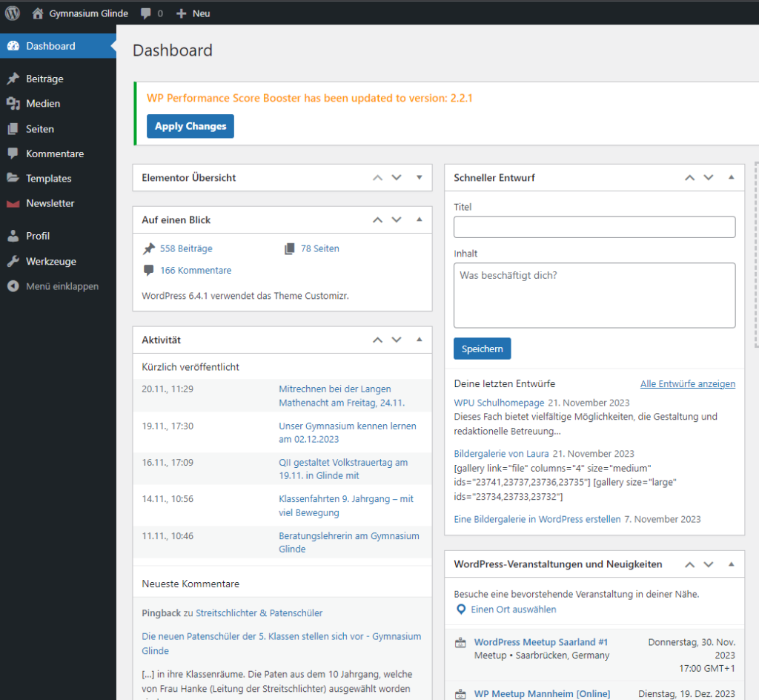
Task: Collapse the Schneller Entwurf panel
Action: [731, 178]
